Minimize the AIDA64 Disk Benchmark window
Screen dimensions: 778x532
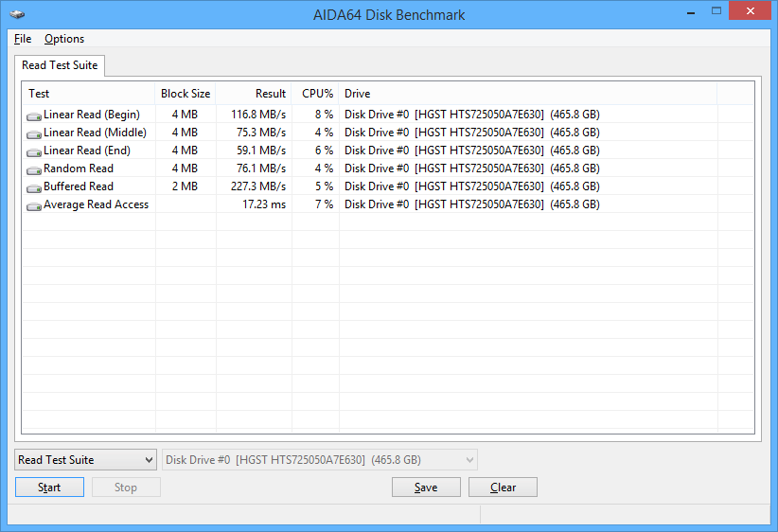tap(691, 12)
